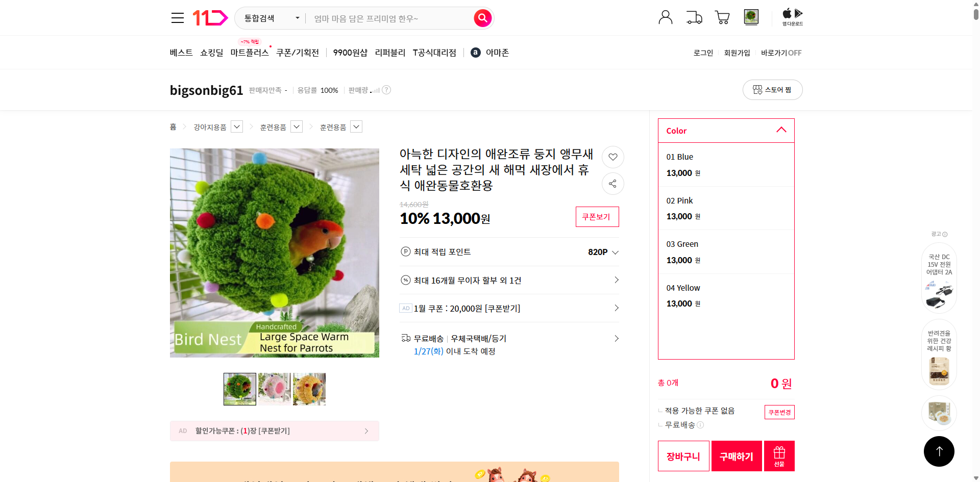Click the delivery tracking icon
Viewport: 980px width, 482px height.
point(694,17)
